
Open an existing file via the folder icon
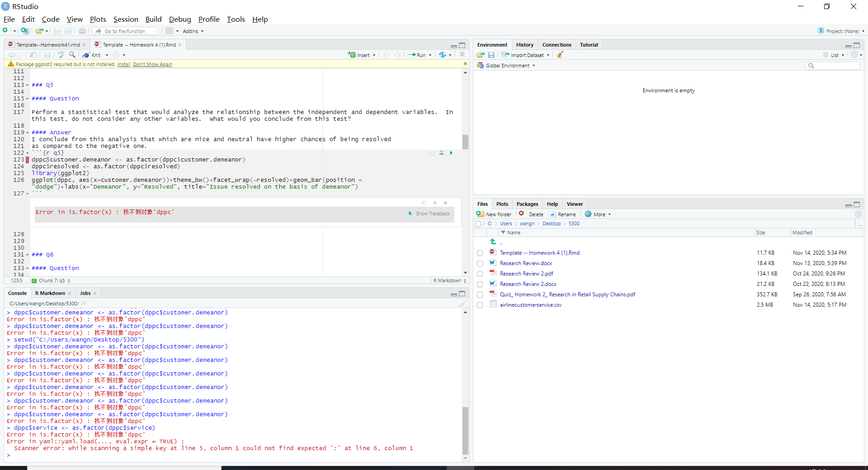39,31
